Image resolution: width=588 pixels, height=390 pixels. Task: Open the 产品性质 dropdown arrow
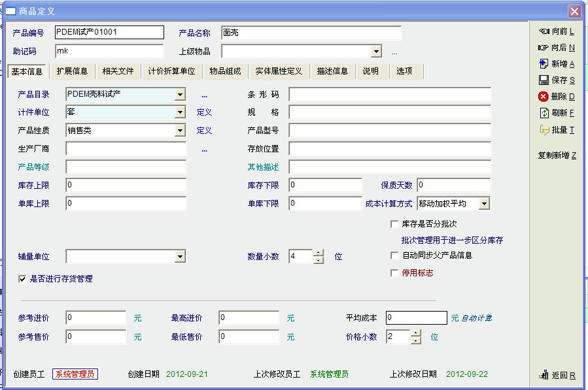pyautogui.click(x=180, y=131)
